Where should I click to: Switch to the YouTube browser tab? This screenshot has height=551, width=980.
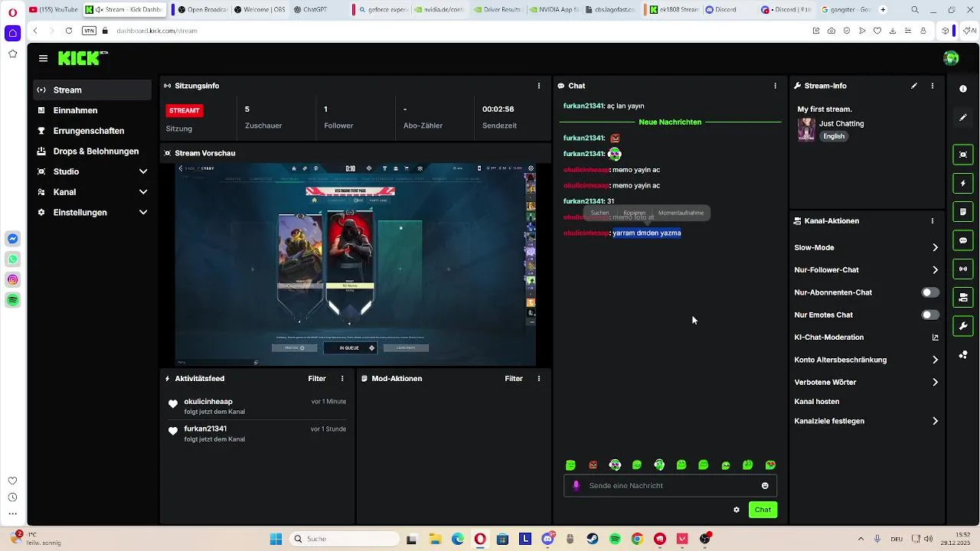(x=53, y=9)
